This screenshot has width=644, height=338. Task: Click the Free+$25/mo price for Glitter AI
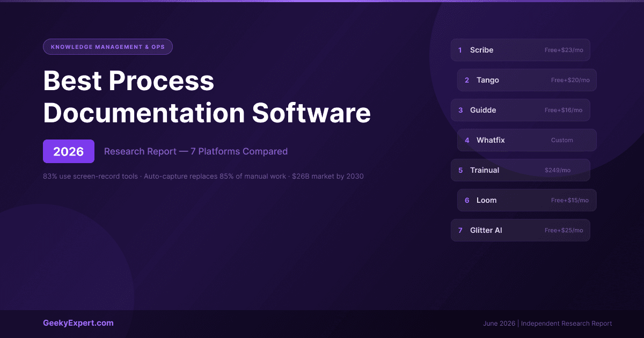(564, 230)
